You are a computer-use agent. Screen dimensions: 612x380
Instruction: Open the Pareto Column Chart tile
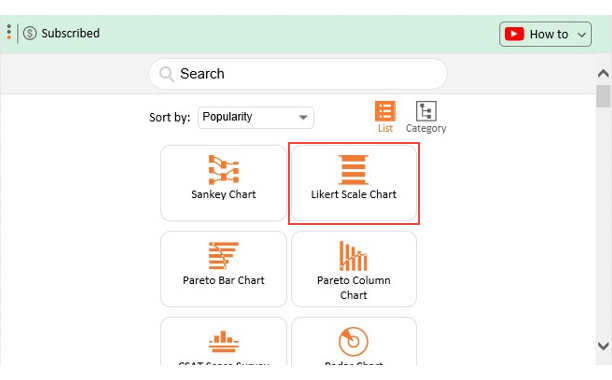pyautogui.click(x=354, y=269)
